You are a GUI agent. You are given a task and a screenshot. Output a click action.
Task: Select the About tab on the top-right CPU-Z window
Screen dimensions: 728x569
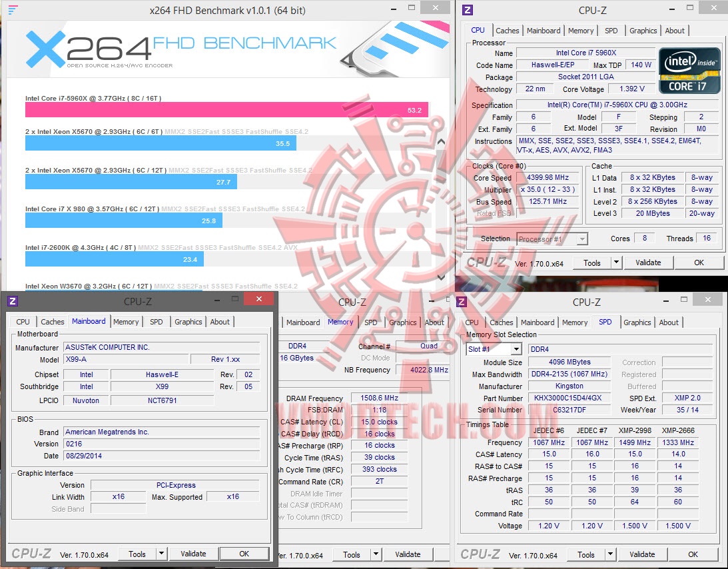point(675,30)
